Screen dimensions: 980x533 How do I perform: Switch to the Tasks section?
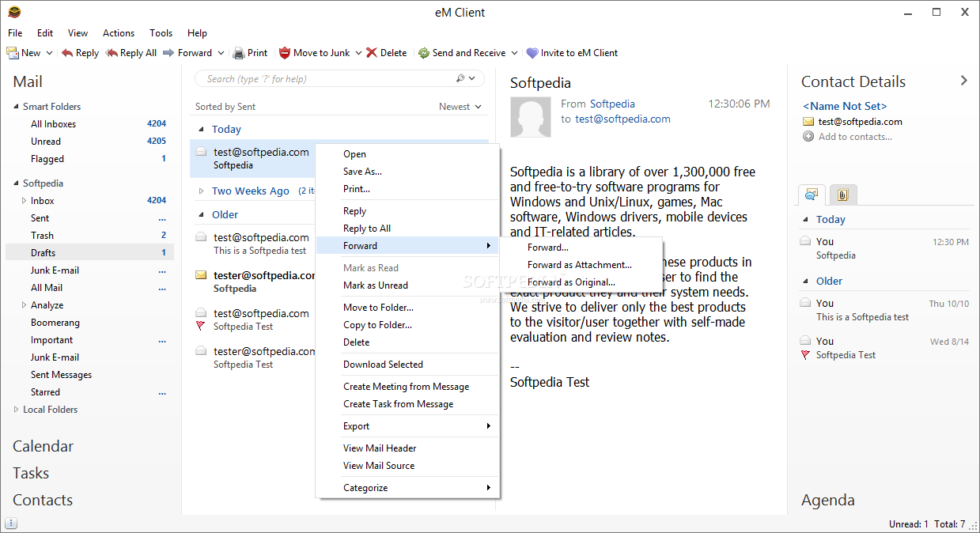[x=31, y=473]
